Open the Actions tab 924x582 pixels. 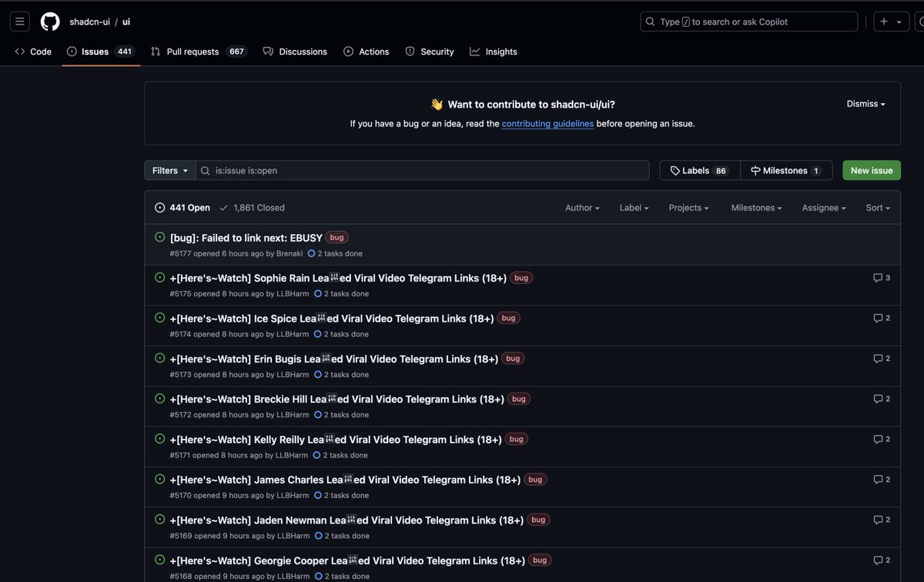pos(367,52)
